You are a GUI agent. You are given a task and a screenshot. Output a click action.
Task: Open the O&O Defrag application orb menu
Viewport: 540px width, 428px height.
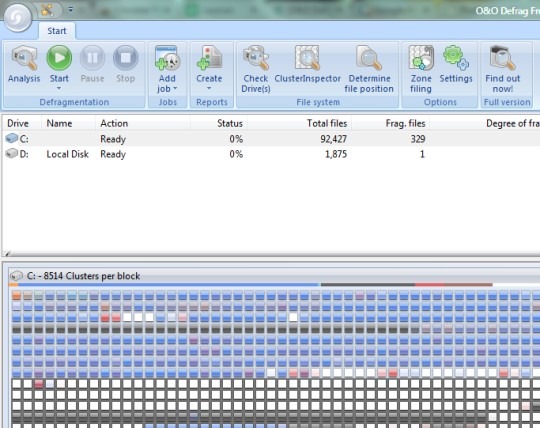[x=18, y=17]
